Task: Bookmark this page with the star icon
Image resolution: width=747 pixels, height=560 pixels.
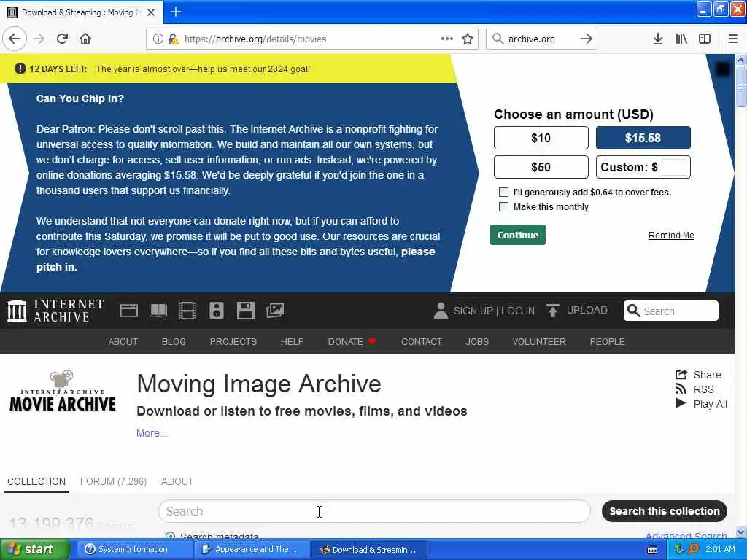Action: [x=468, y=39]
